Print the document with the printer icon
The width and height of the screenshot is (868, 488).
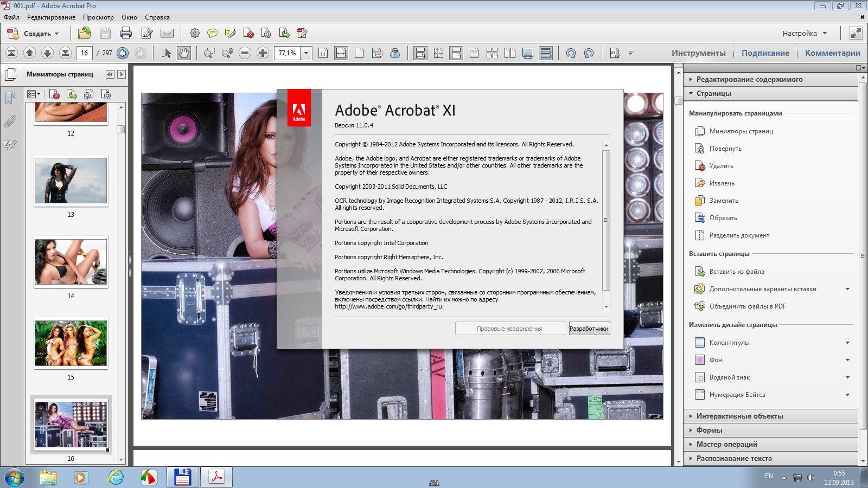[x=126, y=34]
